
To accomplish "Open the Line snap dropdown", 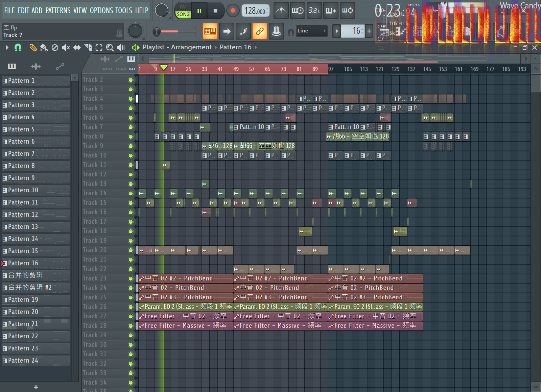I will [311, 31].
